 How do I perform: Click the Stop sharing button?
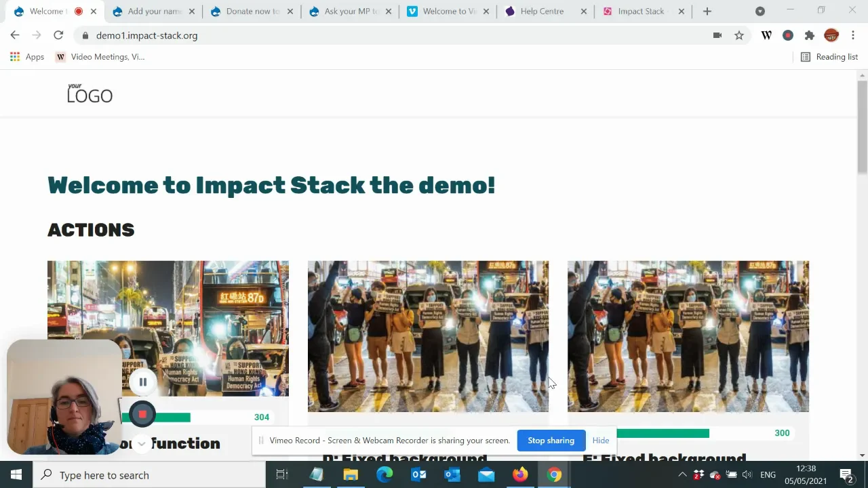click(551, 441)
